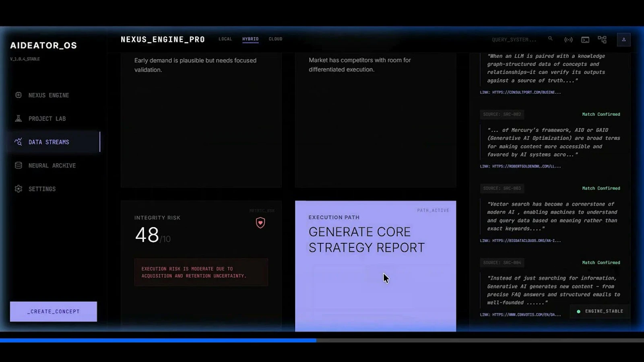
Task: Click the Settings gear icon
Action: 18,189
